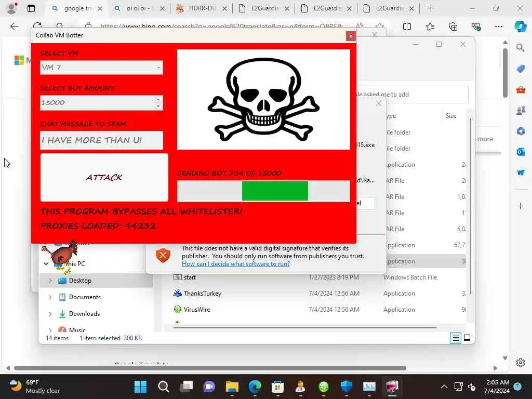Click the VirusWire file icon
532x399 pixels.
click(178, 309)
